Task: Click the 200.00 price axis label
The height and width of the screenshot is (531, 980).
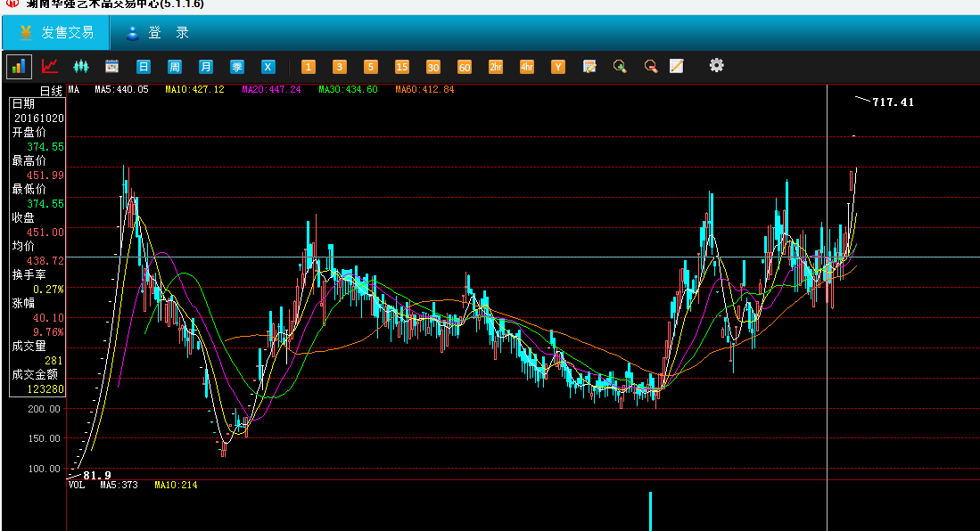Action: pos(44,409)
